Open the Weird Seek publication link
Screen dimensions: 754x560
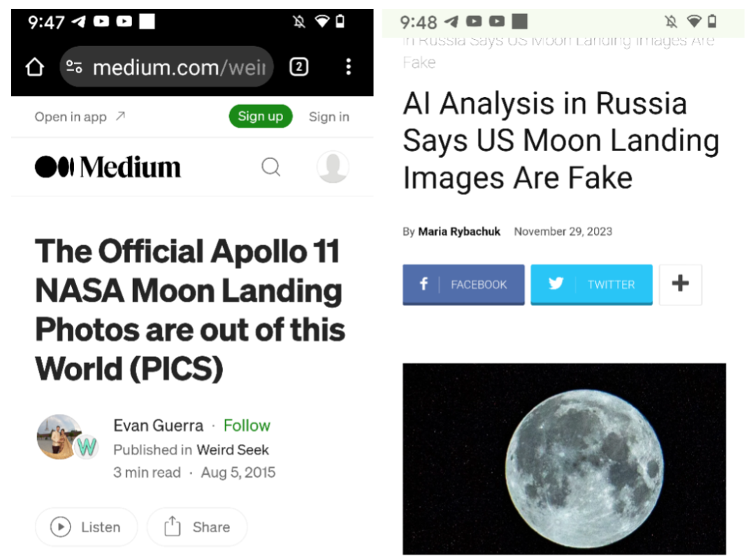(x=233, y=450)
